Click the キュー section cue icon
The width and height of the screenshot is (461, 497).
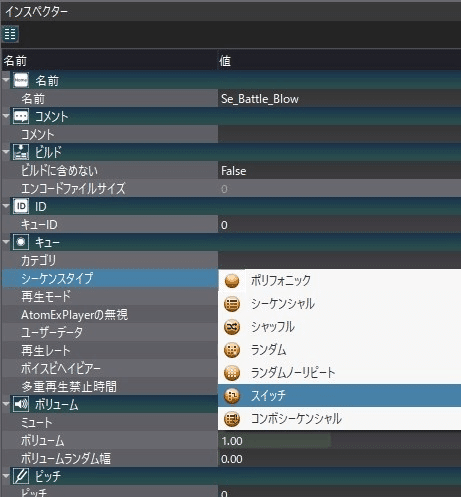coord(21,242)
